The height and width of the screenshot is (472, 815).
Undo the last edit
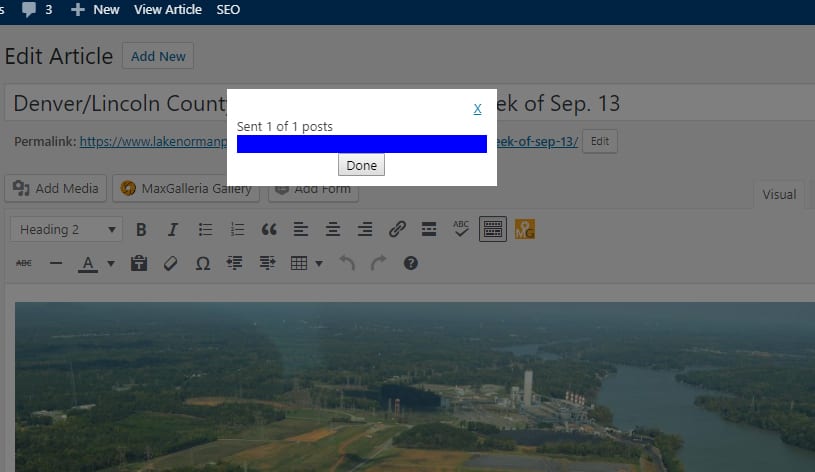click(347, 264)
